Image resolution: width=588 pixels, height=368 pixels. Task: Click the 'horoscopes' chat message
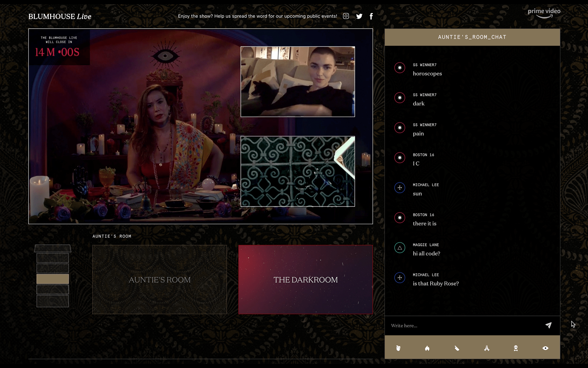(x=427, y=74)
